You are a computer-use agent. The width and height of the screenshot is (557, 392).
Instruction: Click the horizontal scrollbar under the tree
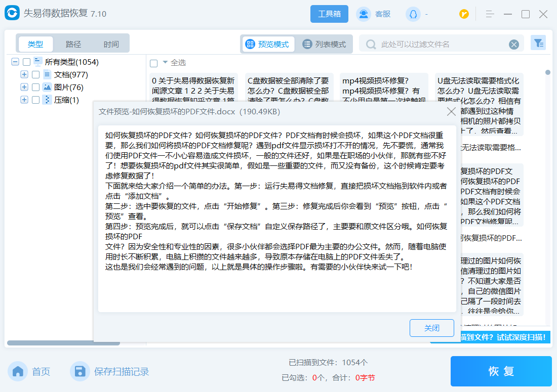[63, 343]
